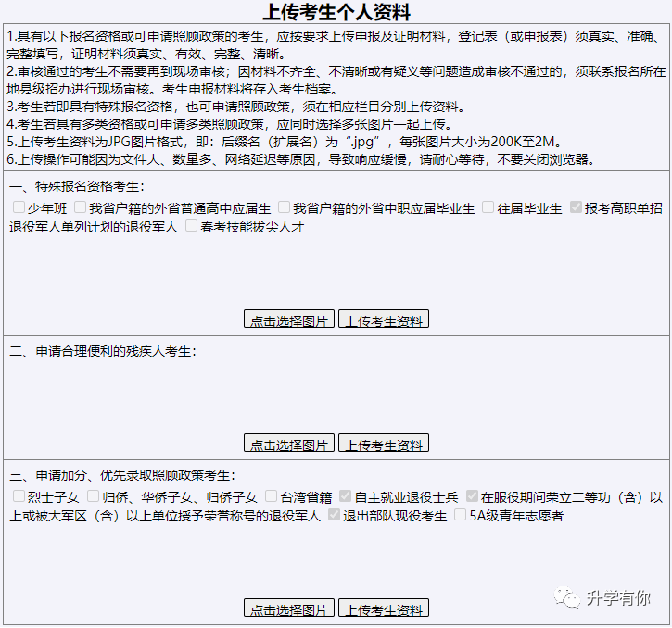Check 归侨、华侨子女、归侨子女 option
This screenshot has width=672, height=628.
pyautogui.click(x=93, y=496)
